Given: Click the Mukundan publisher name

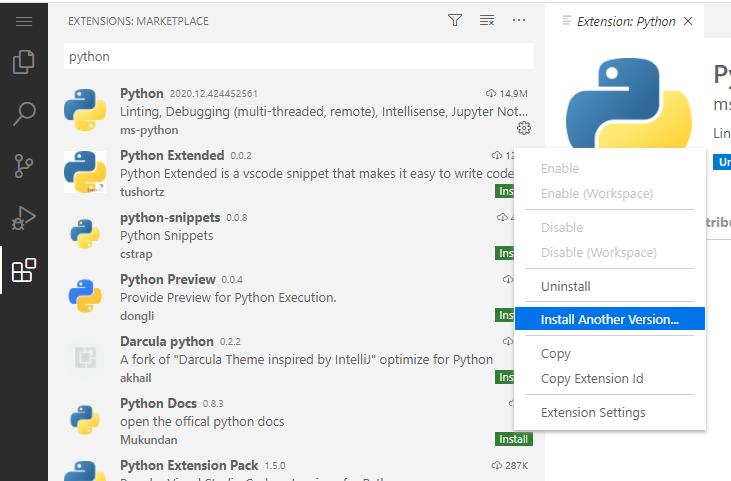Looking at the screenshot, I should point(149,440).
